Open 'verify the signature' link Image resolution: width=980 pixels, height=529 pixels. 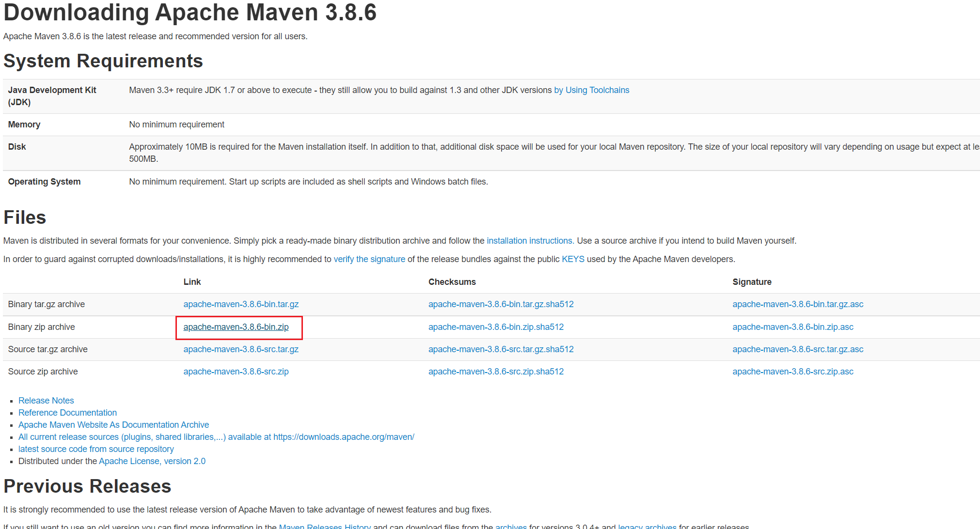coord(369,259)
